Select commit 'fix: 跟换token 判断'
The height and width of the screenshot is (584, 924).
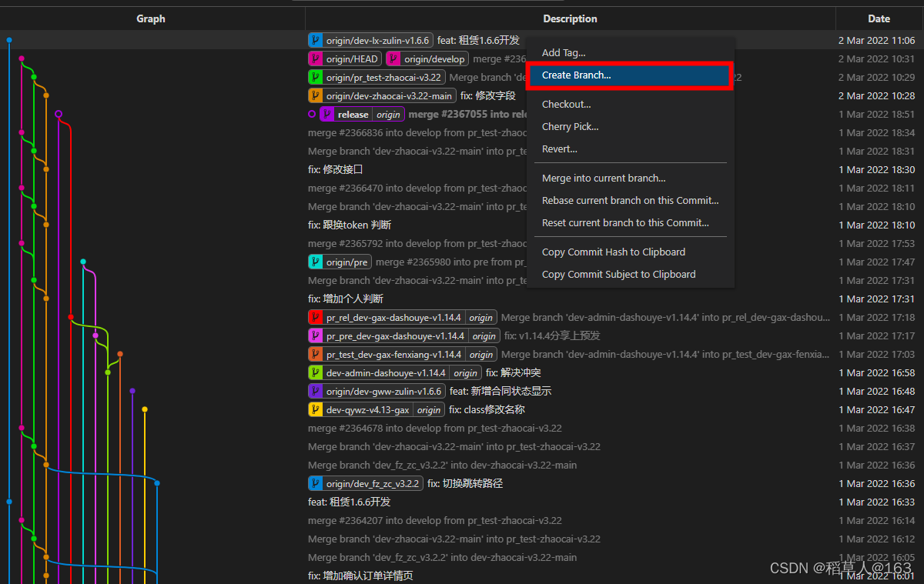pos(350,225)
